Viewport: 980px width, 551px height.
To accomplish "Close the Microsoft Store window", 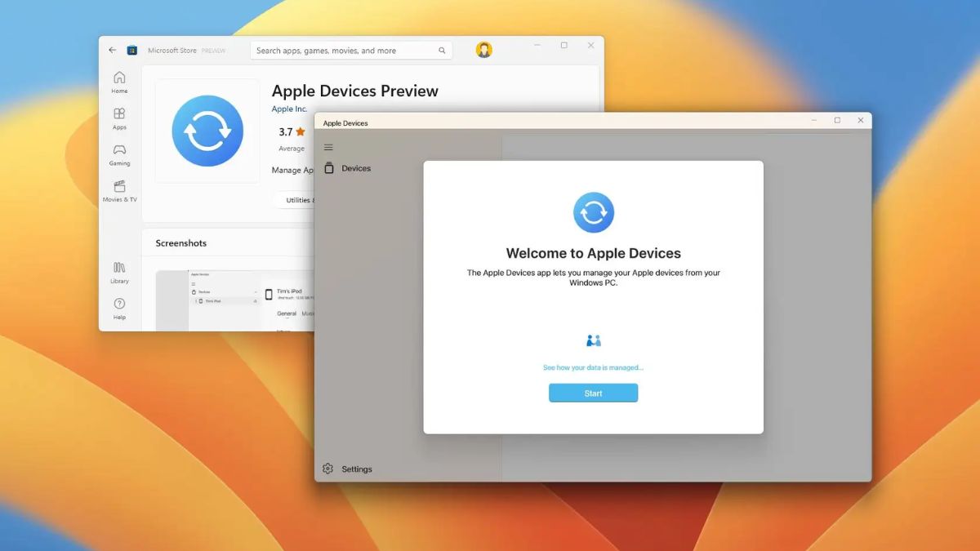I will [591, 46].
